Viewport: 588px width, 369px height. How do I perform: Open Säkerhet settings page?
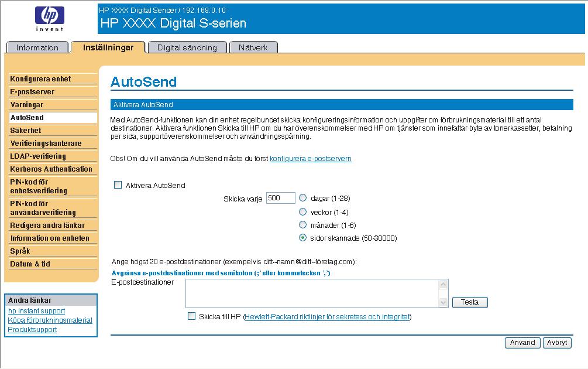click(53, 130)
